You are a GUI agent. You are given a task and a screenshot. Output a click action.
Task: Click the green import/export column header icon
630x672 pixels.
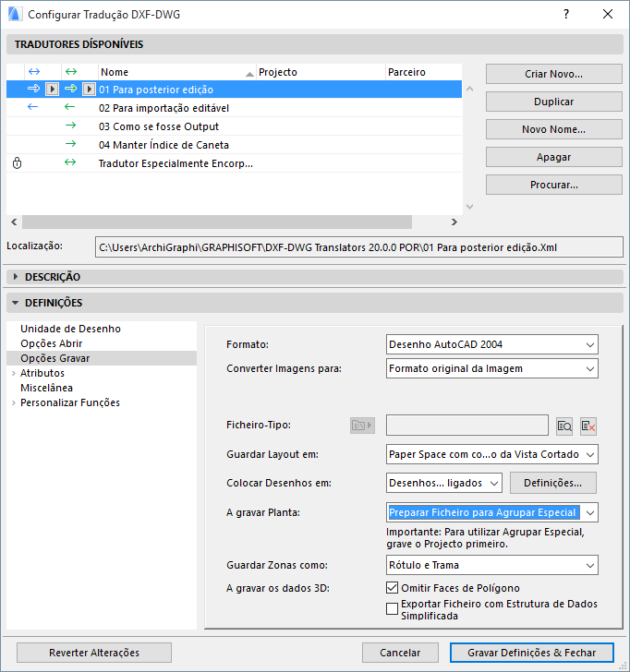pyautogui.click(x=71, y=72)
